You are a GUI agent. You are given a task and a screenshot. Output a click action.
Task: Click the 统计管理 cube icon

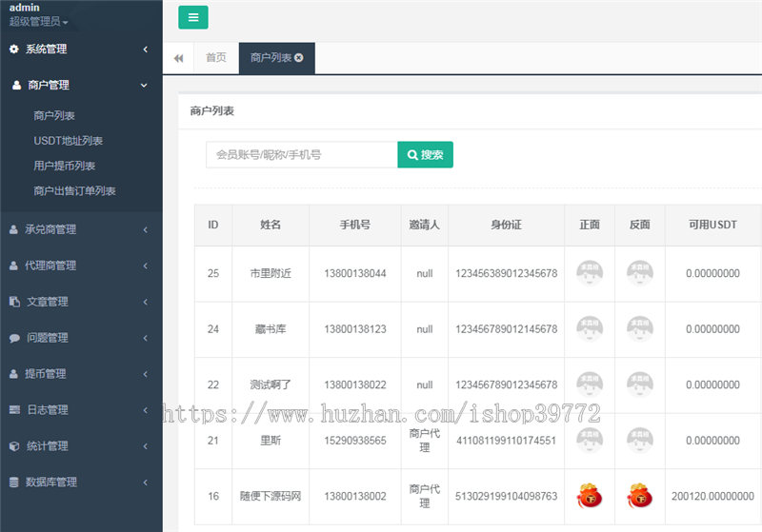point(14,445)
